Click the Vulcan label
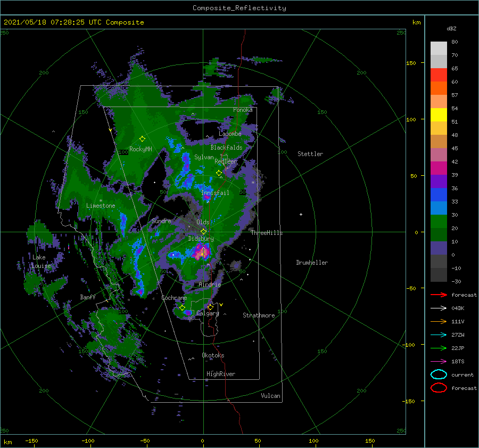Image resolution: width=479 pixels, height=448 pixels. (271, 396)
